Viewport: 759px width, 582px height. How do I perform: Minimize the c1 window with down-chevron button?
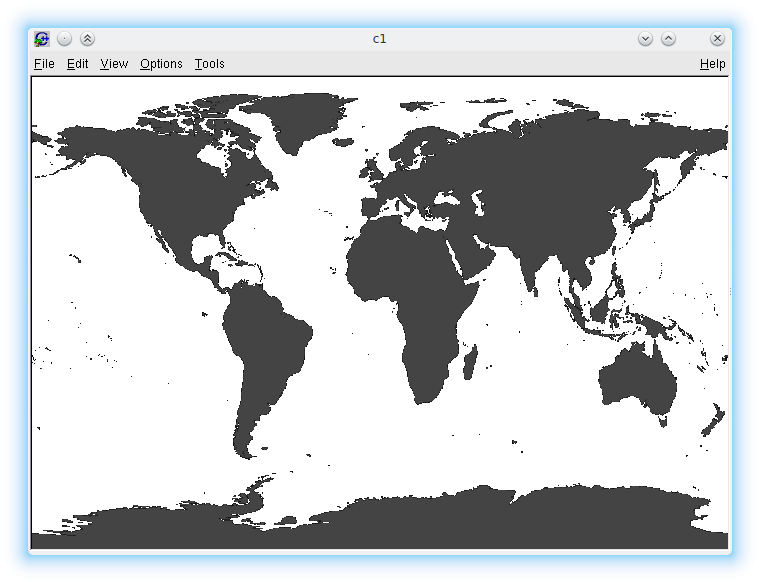[645, 39]
